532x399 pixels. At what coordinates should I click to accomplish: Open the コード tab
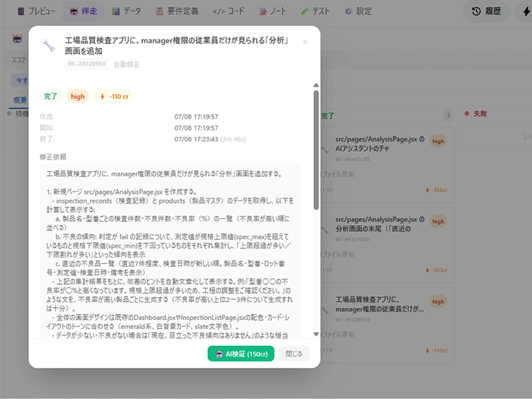[228, 11]
